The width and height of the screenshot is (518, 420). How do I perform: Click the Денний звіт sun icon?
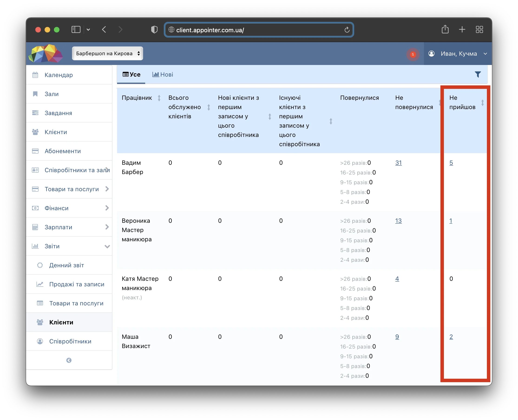(40, 265)
